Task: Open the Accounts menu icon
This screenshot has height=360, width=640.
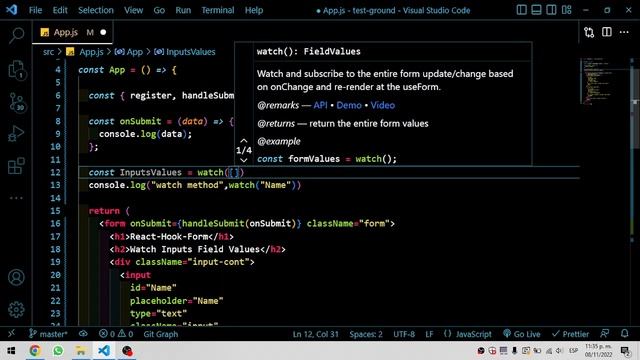Action: [16, 278]
